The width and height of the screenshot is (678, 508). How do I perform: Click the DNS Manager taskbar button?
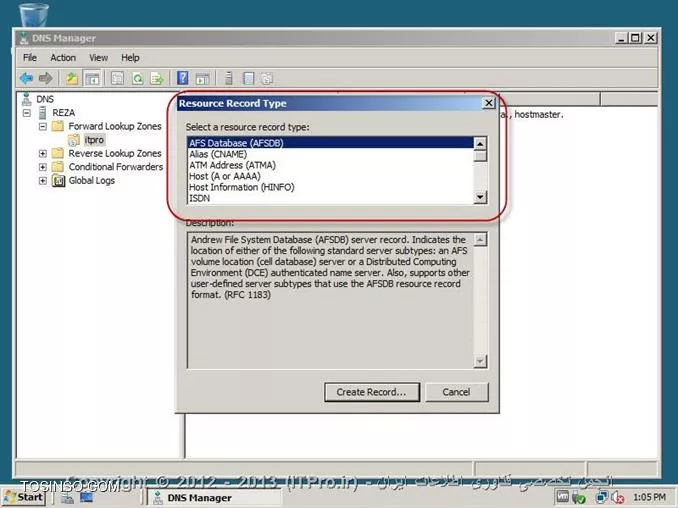coord(214,498)
